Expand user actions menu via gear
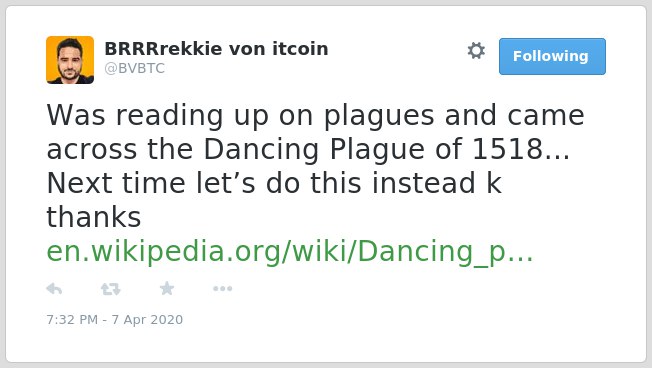652x368 pixels. 476,51
